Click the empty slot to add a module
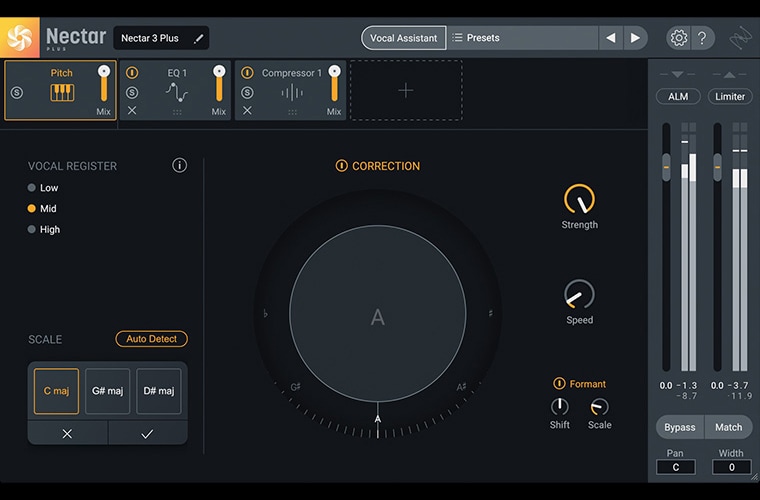The width and height of the screenshot is (760, 500). point(405,91)
